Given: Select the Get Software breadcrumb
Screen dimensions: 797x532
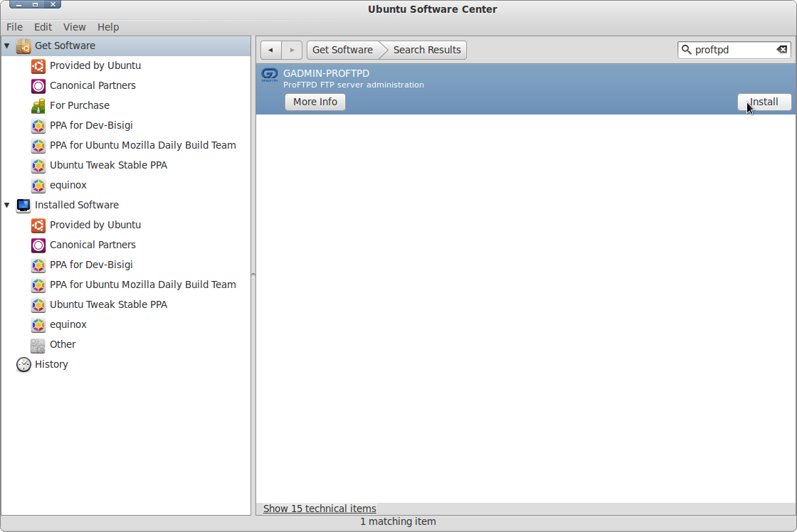Looking at the screenshot, I should tap(342, 50).
